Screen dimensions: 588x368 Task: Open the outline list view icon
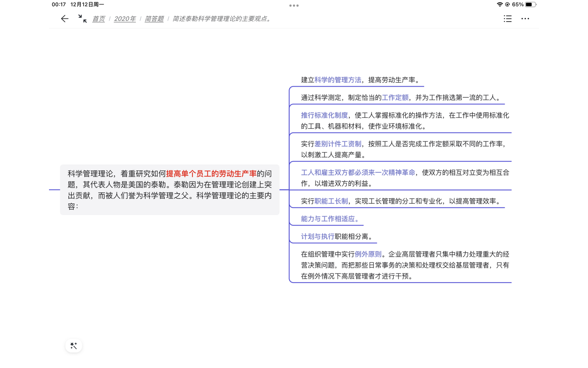click(508, 18)
